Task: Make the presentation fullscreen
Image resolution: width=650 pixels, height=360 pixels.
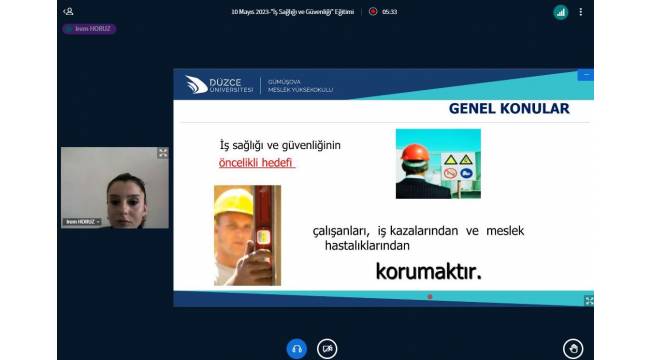Action: 589,300
